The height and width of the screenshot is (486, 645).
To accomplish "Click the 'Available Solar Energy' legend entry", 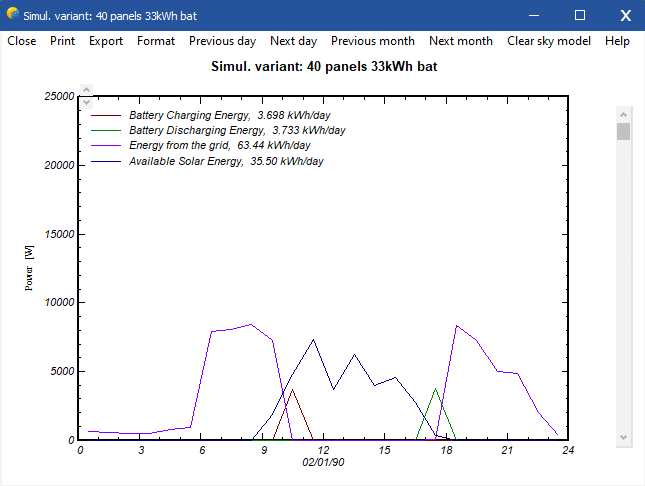I will pos(226,161).
